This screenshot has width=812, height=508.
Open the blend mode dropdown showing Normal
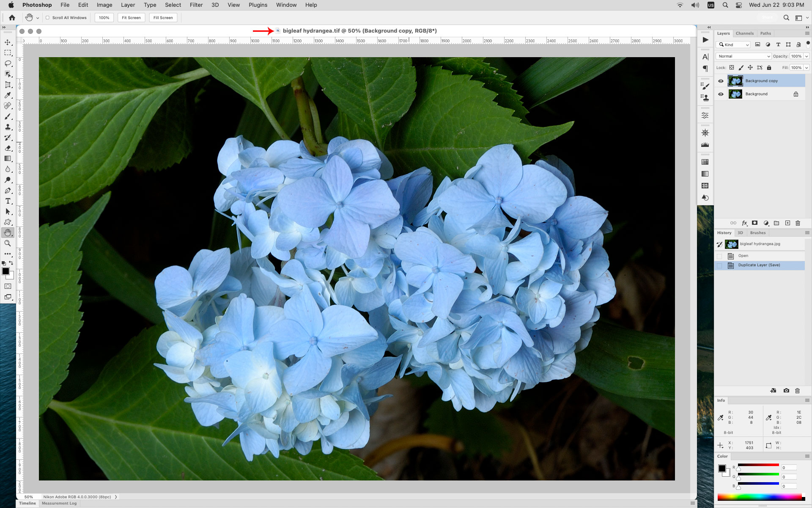click(743, 56)
